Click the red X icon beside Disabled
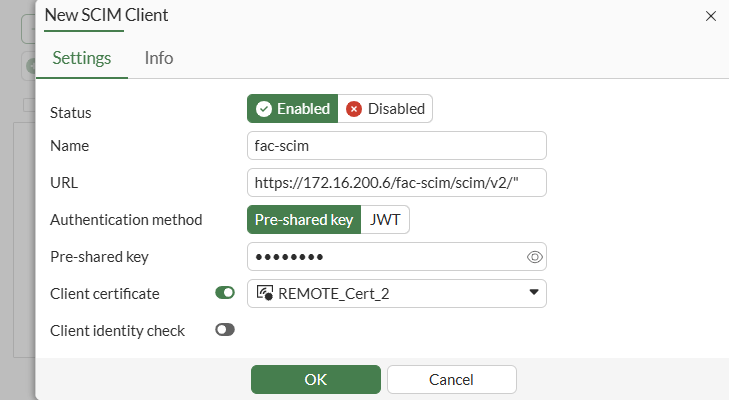This screenshot has height=400, width=729. coord(354,109)
